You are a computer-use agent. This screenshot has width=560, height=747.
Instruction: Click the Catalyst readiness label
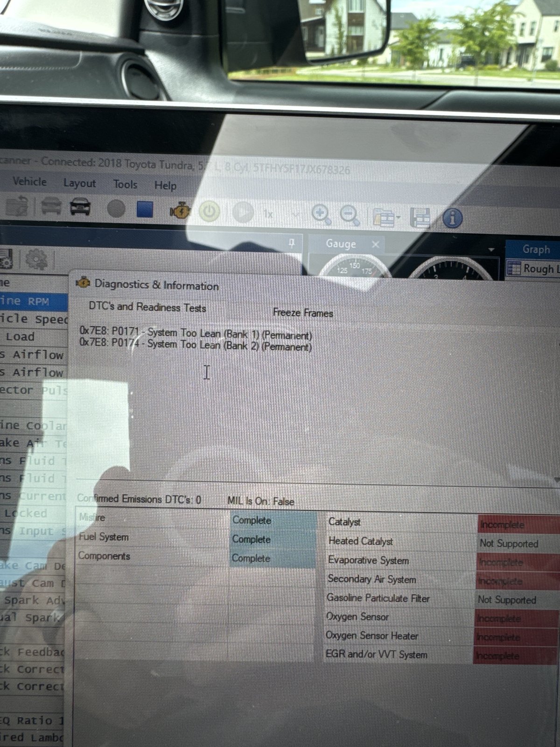pyautogui.click(x=344, y=522)
